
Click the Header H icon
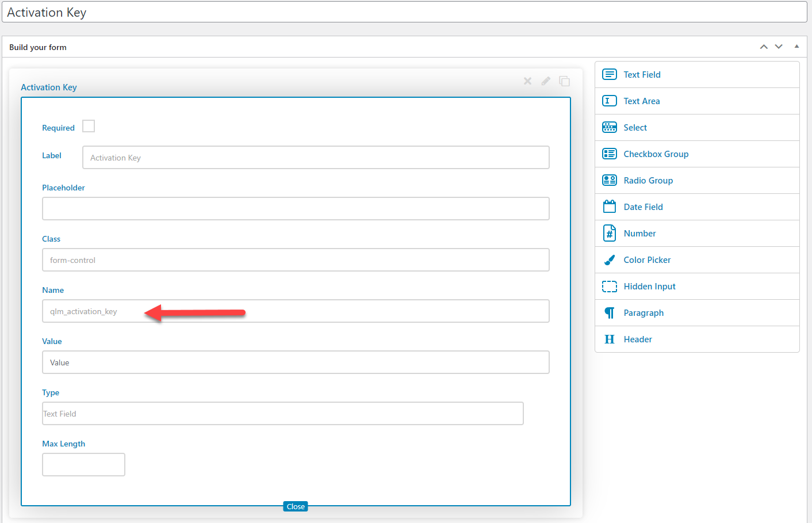[610, 339]
